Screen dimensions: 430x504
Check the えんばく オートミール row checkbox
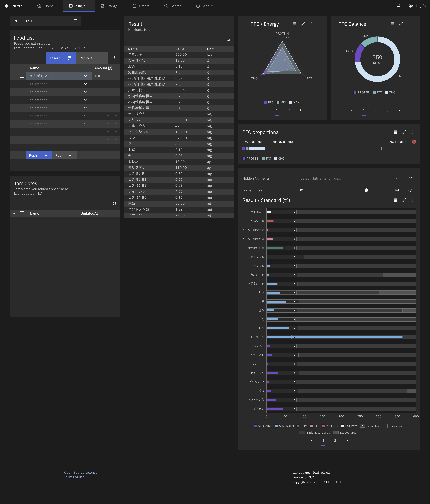[x=22, y=76]
